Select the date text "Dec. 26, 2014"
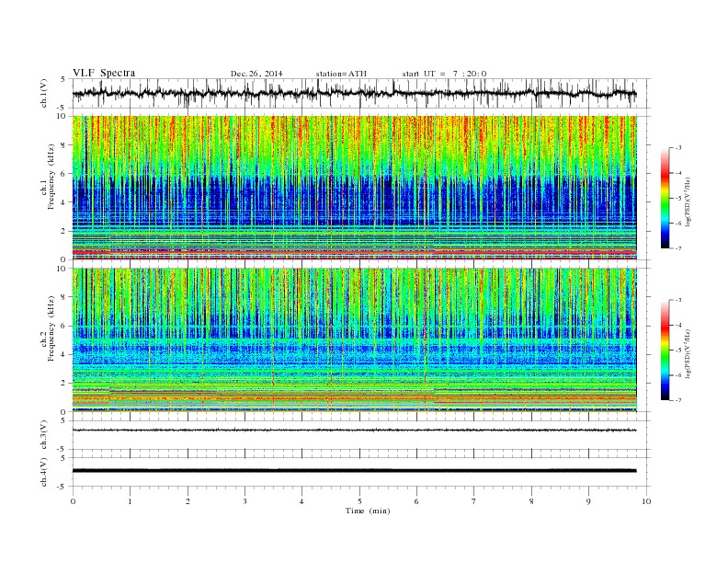This screenshot has width=728, height=563. pyautogui.click(x=256, y=74)
